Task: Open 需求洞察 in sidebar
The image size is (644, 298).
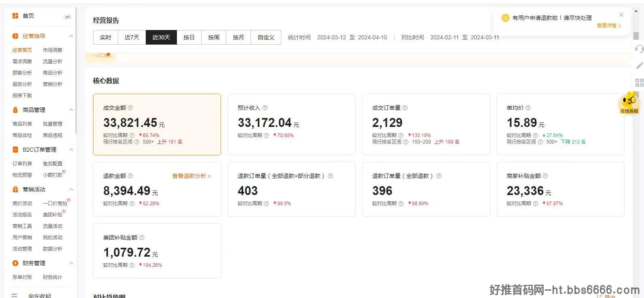Action: [x=22, y=62]
